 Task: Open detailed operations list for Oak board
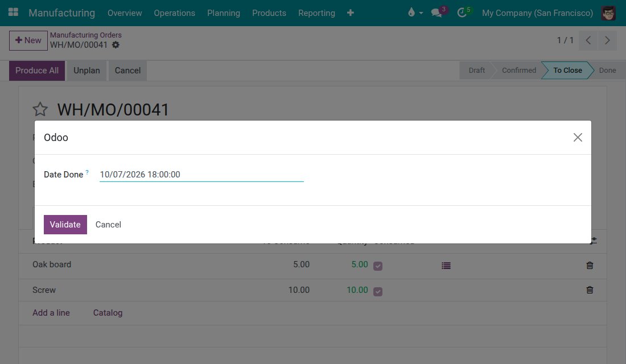446,266
